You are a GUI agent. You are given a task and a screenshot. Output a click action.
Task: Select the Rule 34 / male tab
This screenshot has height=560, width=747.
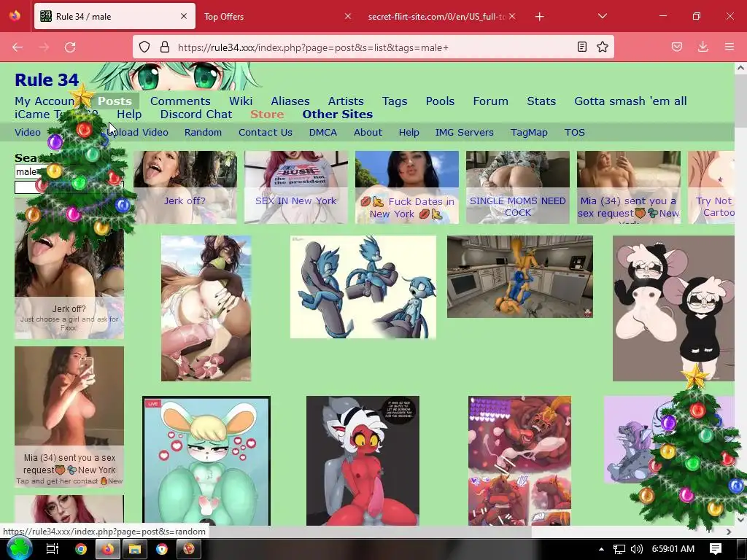(x=115, y=17)
